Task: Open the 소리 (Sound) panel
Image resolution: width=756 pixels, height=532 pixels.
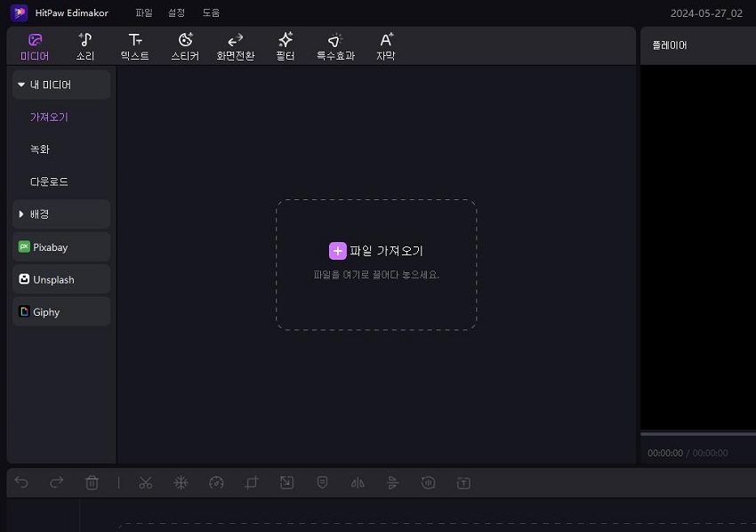Action: click(85, 44)
